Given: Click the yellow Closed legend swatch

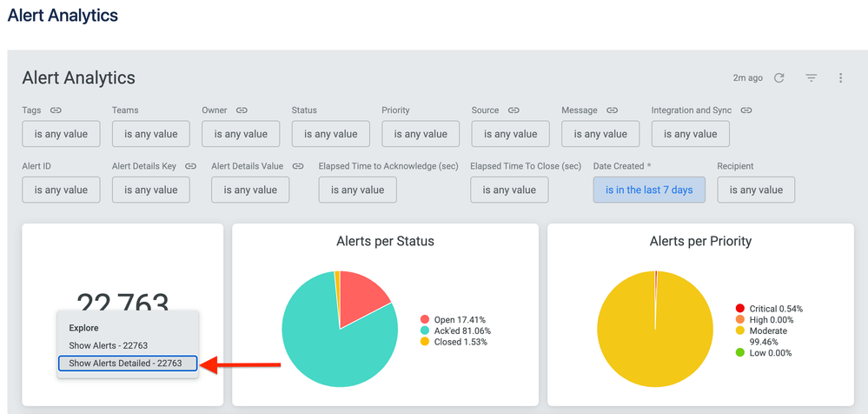Looking at the screenshot, I should click(x=425, y=342).
